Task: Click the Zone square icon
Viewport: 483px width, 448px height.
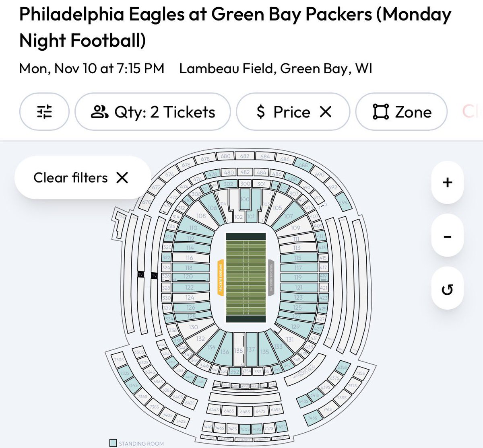Action: coord(380,112)
